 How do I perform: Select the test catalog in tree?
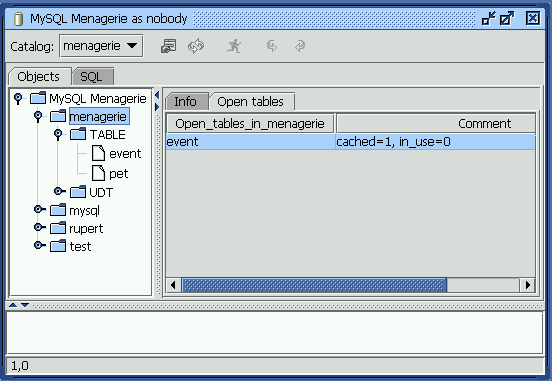coord(80,246)
